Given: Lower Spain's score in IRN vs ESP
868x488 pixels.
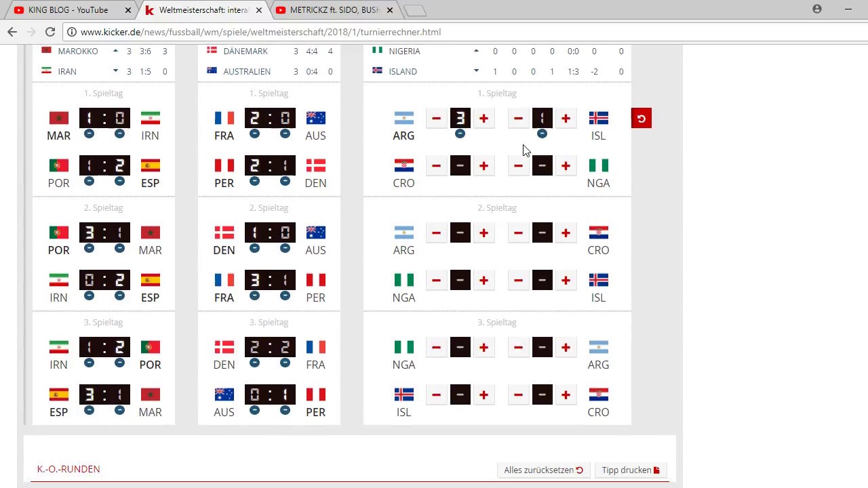Looking at the screenshot, I should point(119,296).
